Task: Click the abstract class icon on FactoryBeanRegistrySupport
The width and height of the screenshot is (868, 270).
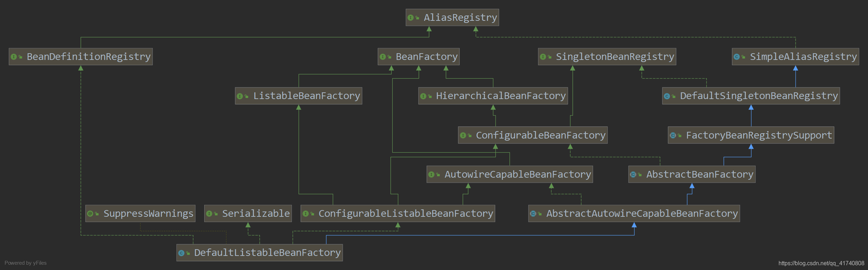Action: click(x=673, y=135)
